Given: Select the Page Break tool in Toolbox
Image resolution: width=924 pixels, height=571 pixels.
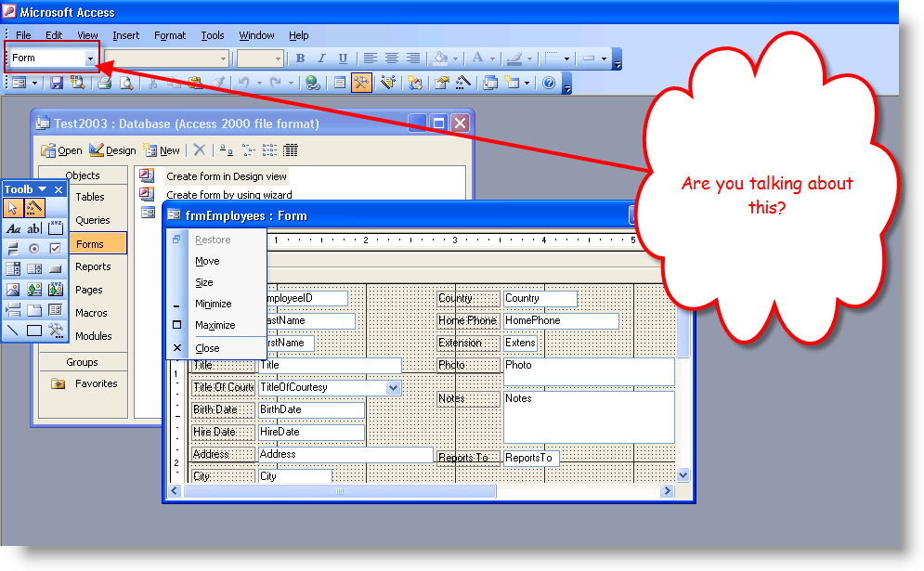Looking at the screenshot, I should (x=13, y=310).
